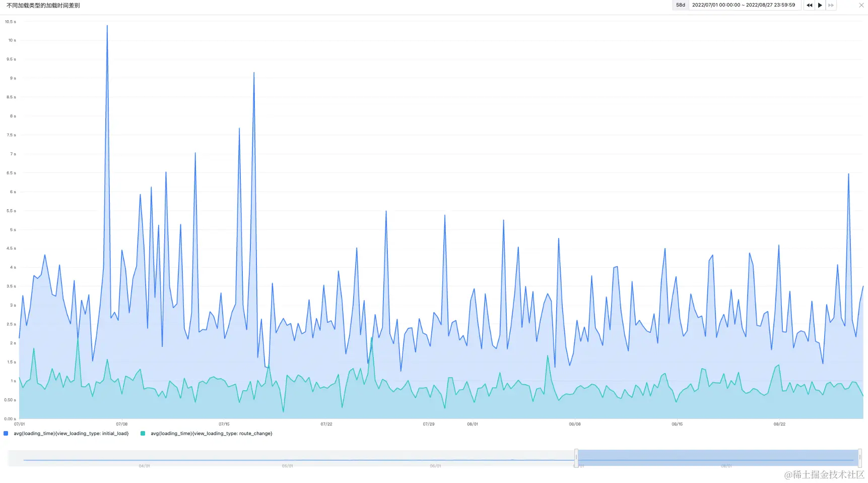Click the 3 s y-axis label
Image resolution: width=868 pixels, height=483 pixels.
(x=13, y=305)
